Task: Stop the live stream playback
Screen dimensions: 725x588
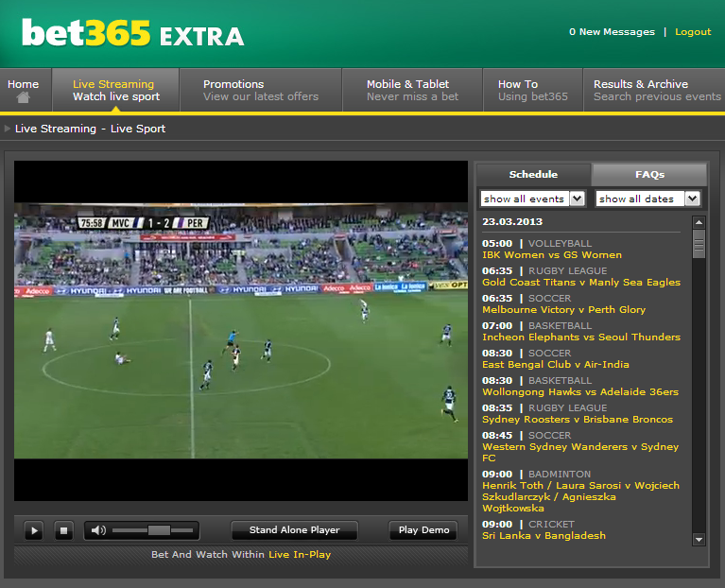Action: (63, 530)
